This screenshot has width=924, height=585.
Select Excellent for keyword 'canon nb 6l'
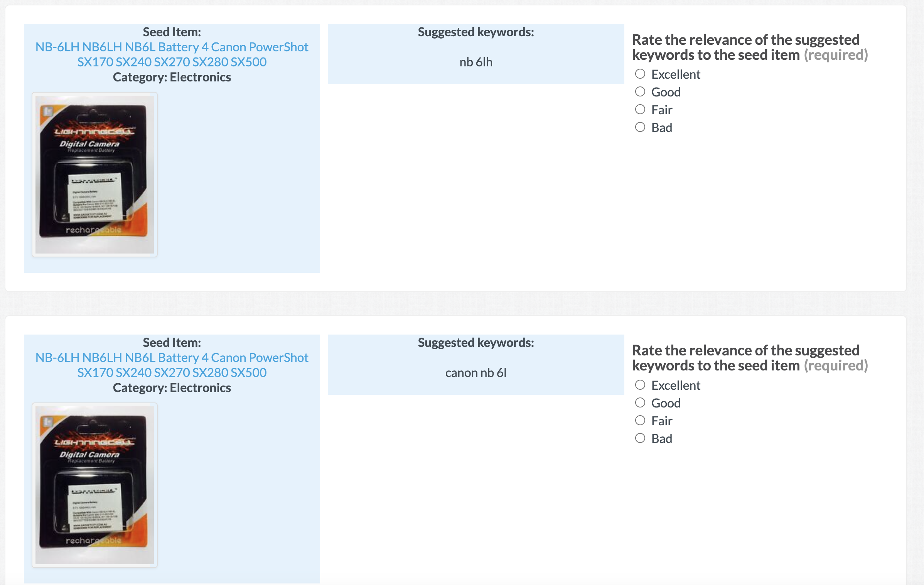640,385
